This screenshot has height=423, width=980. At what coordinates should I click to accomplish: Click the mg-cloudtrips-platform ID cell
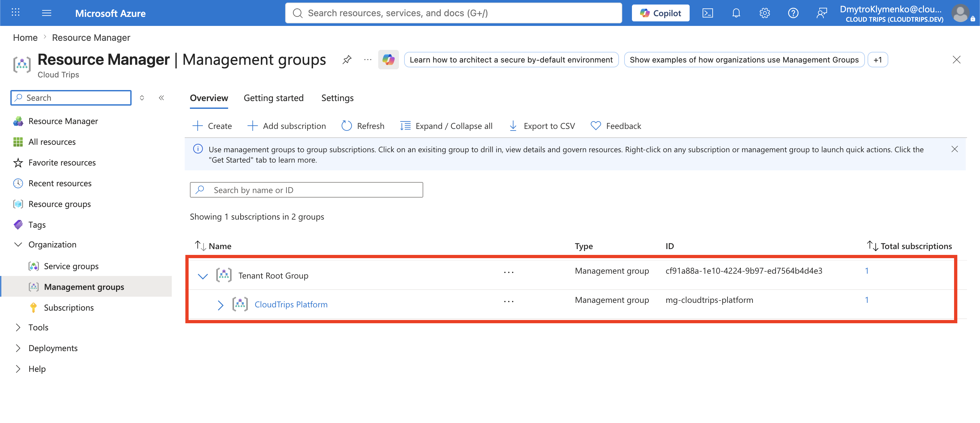pyautogui.click(x=709, y=300)
